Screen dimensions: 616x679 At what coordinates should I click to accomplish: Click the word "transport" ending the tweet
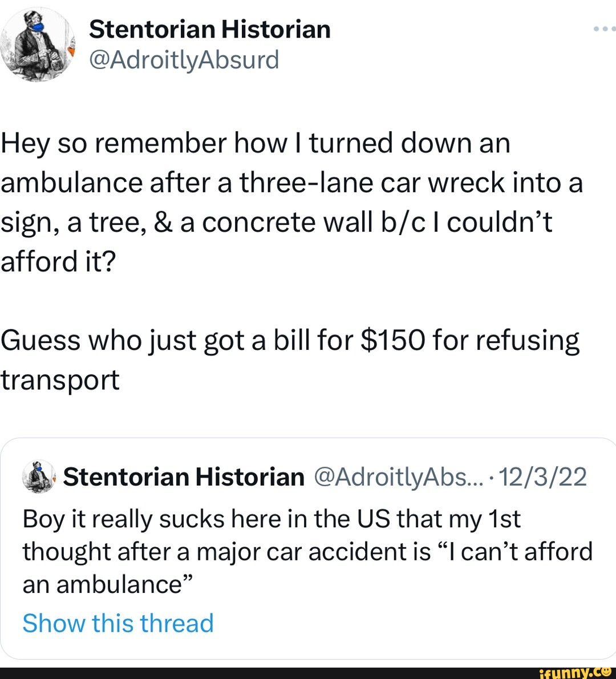[60, 380]
